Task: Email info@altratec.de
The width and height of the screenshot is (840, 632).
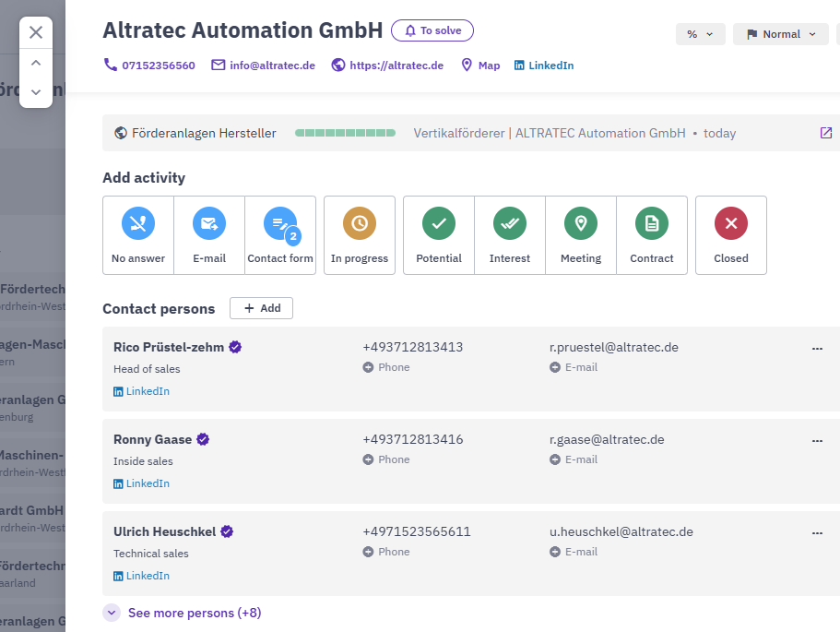Action: (x=263, y=66)
